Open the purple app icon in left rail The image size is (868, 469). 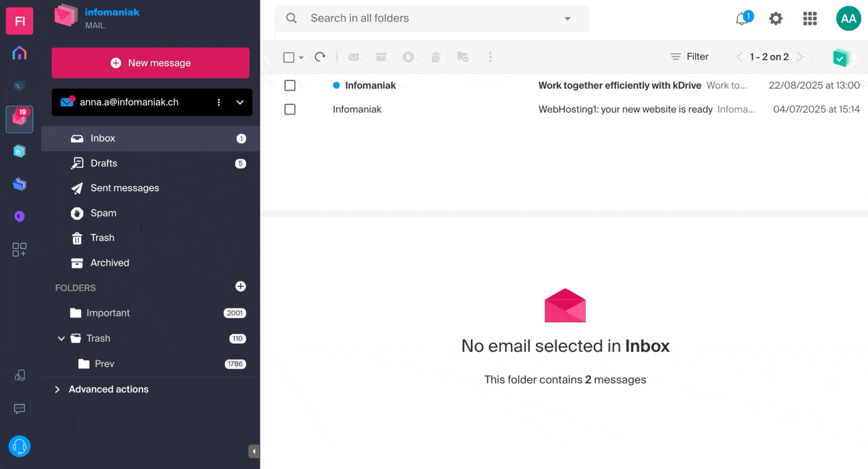pos(20,216)
